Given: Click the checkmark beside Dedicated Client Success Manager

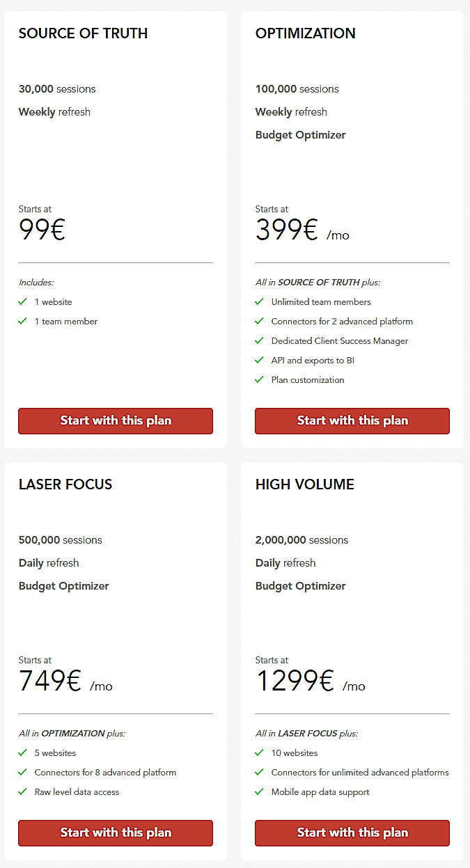Looking at the screenshot, I should [259, 340].
